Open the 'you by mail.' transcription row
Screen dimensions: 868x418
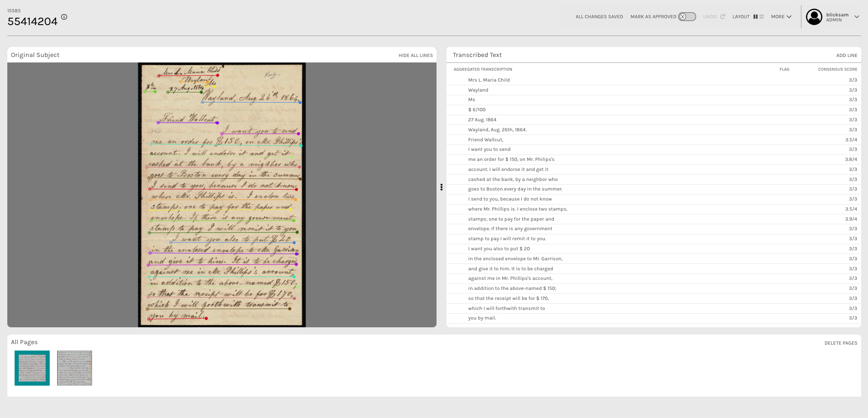[x=482, y=318]
